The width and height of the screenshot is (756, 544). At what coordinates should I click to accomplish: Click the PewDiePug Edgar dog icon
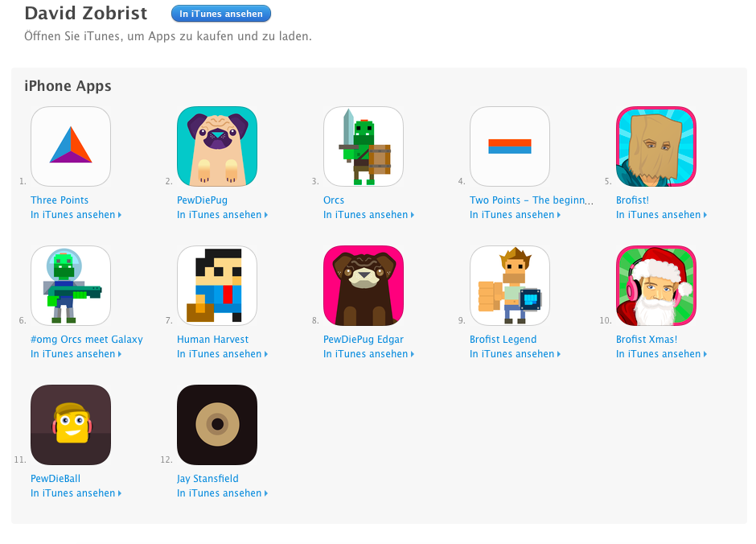[x=364, y=286]
